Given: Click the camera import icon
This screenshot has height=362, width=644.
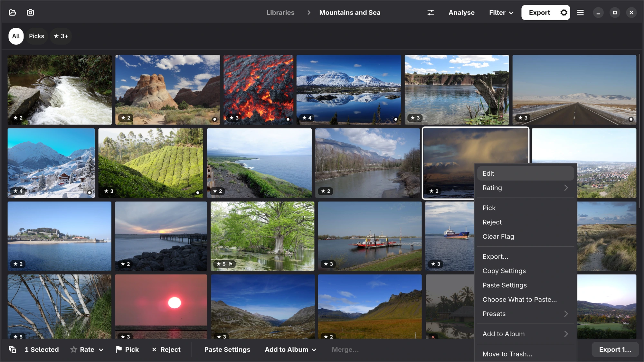Looking at the screenshot, I should (x=30, y=13).
